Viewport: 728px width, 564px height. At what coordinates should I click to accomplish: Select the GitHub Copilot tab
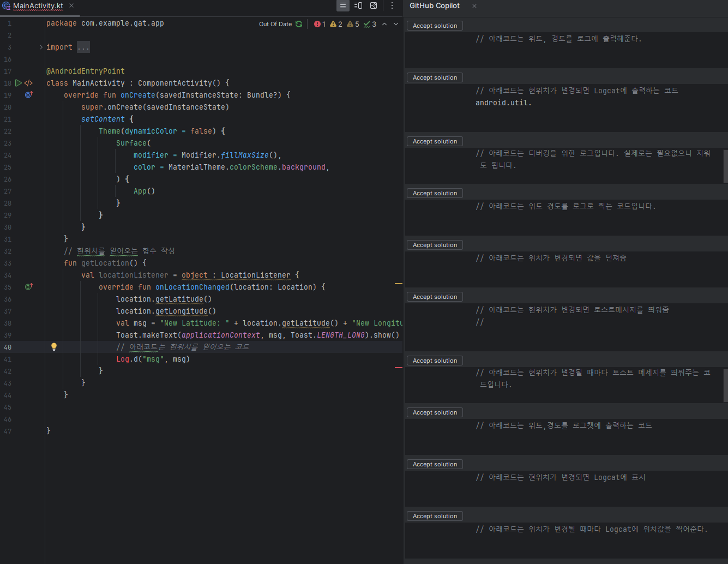click(435, 5)
